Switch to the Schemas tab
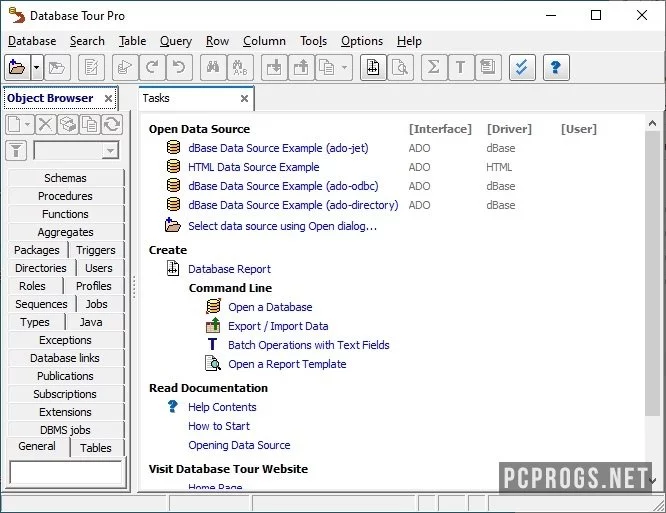Screen dimensions: 666x513 [65, 178]
